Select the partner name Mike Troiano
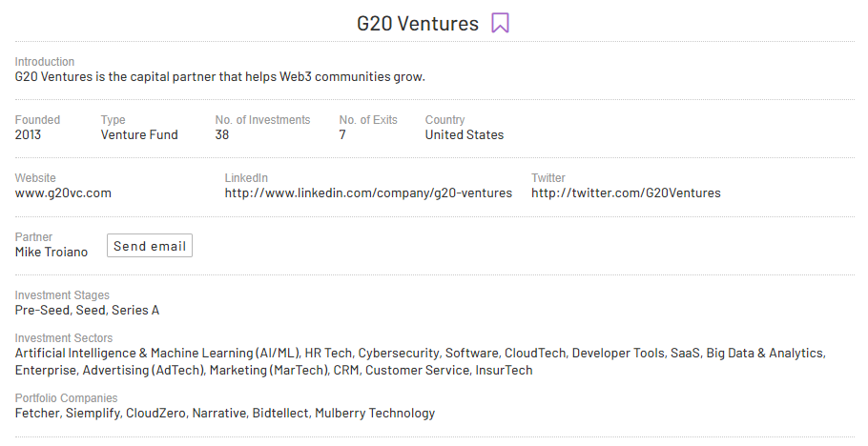This screenshot has width=868, height=446. [x=52, y=252]
